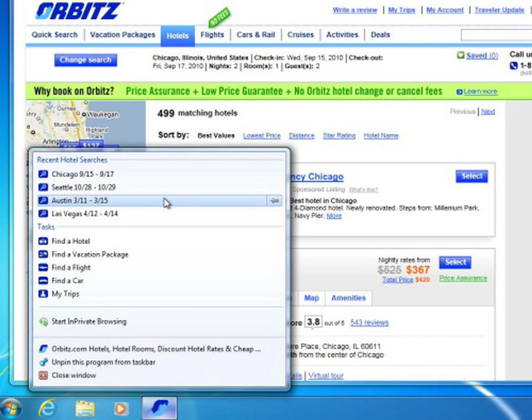The image size is (532, 420).
Task: Unpin this program from the taskbar
Action: click(103, 362)
